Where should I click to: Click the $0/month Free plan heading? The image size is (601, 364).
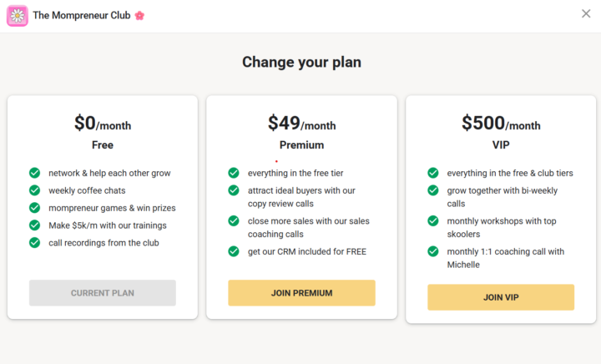point(103,124)
